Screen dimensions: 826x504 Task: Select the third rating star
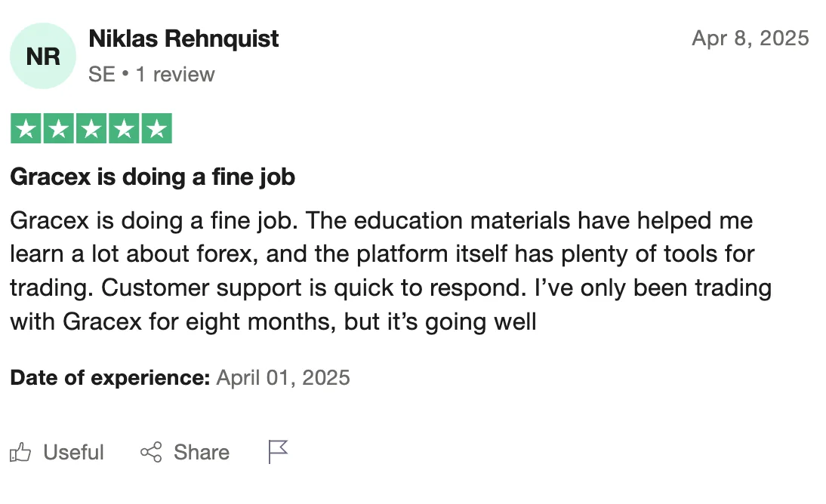[91, 128]
